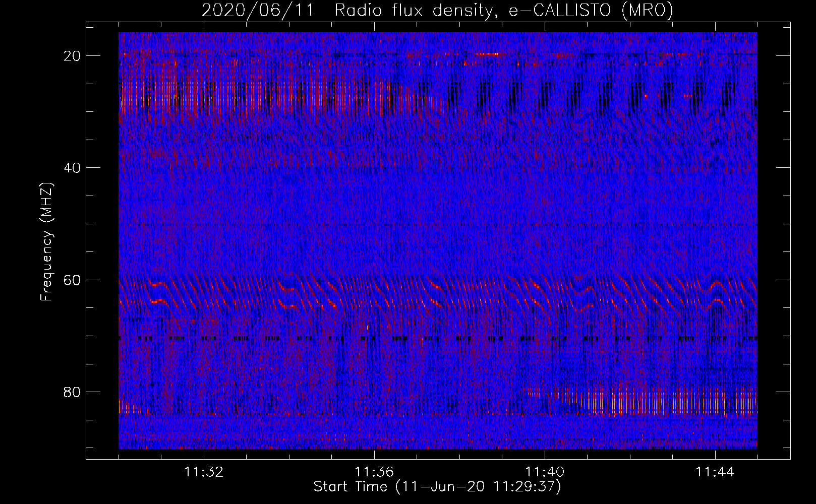
Task: Click the plot title '2020/06/11 Radio flux density, e-CALLISTO (MRO)'
Action: pyautogui.click(x=437, y=10)
